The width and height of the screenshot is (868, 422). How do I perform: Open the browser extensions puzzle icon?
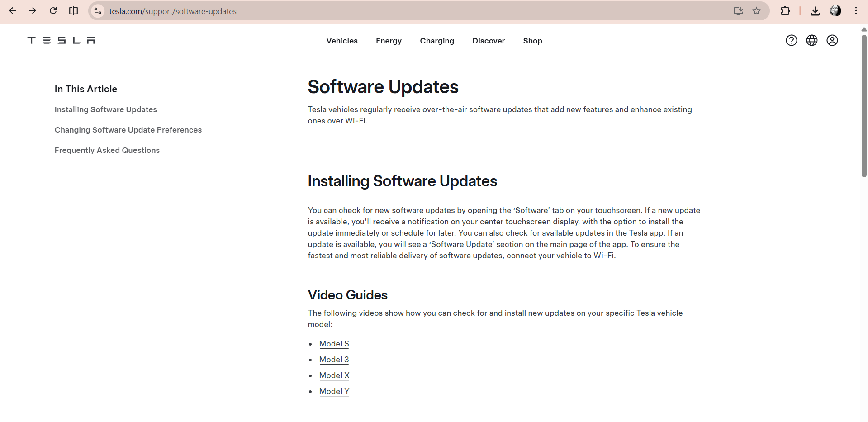[x=785, y=11]
